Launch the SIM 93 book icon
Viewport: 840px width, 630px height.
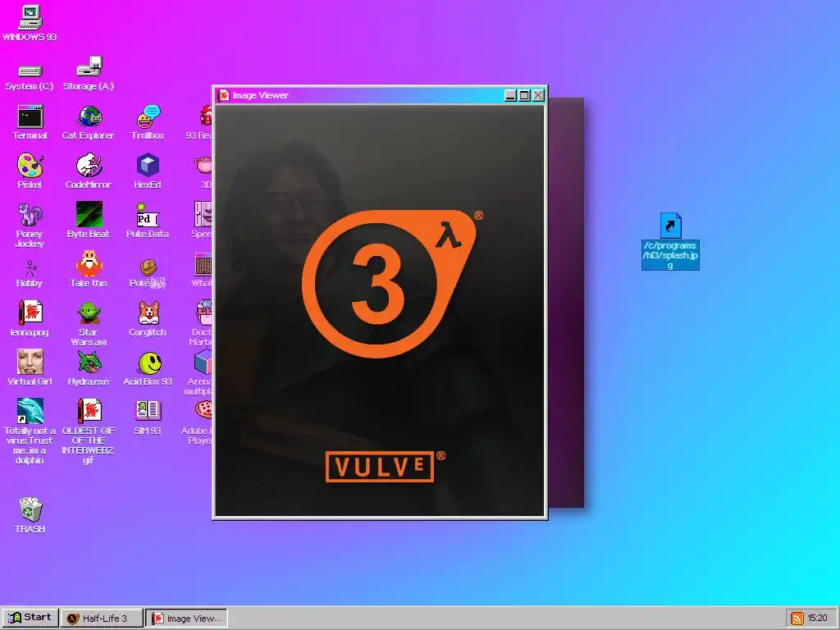(148, 410)
